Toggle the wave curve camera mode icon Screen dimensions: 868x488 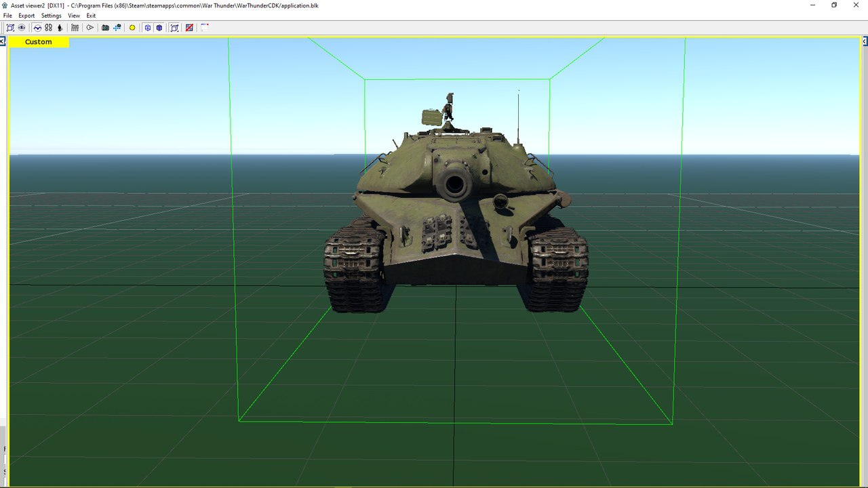click(37, 28)
